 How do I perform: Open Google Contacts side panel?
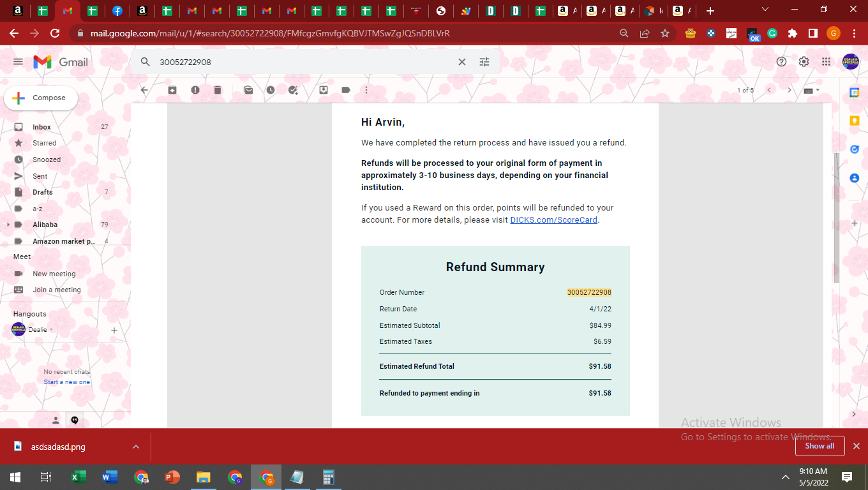point(855,178)
